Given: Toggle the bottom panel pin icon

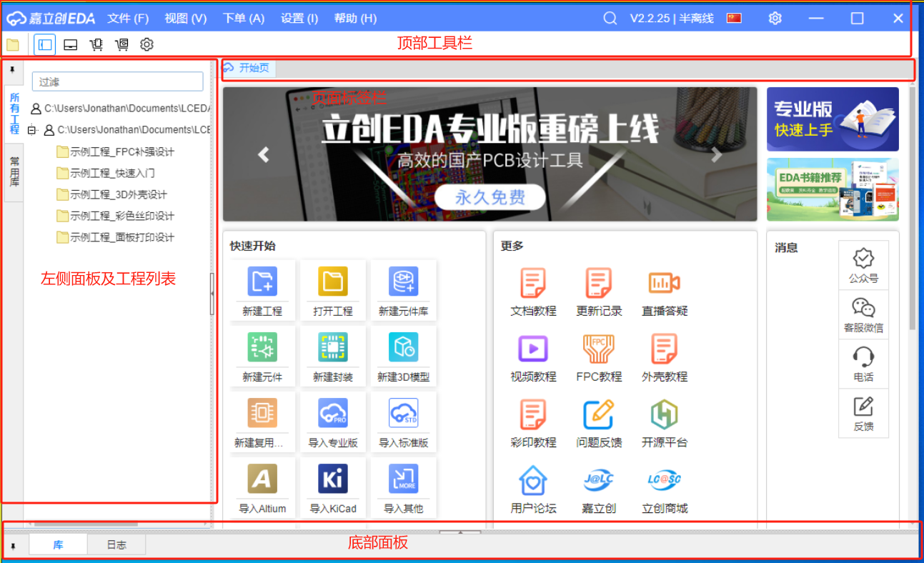Looking at the screenshot, I should click(x=12, y=546).
